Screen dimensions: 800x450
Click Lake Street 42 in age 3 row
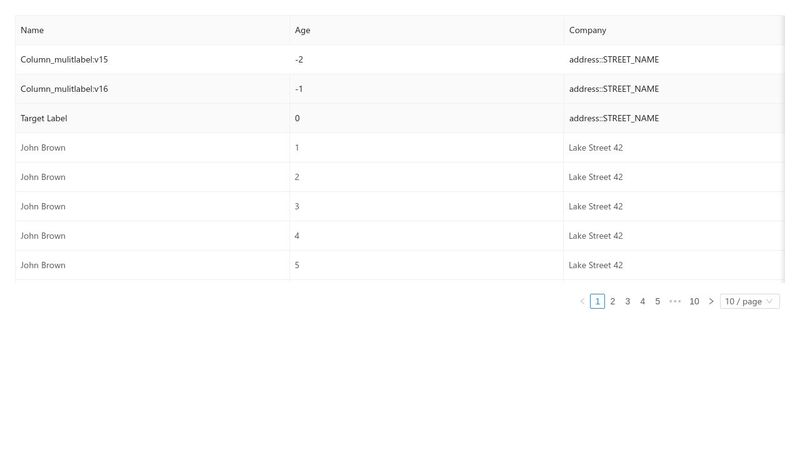[x=596, y=207]
